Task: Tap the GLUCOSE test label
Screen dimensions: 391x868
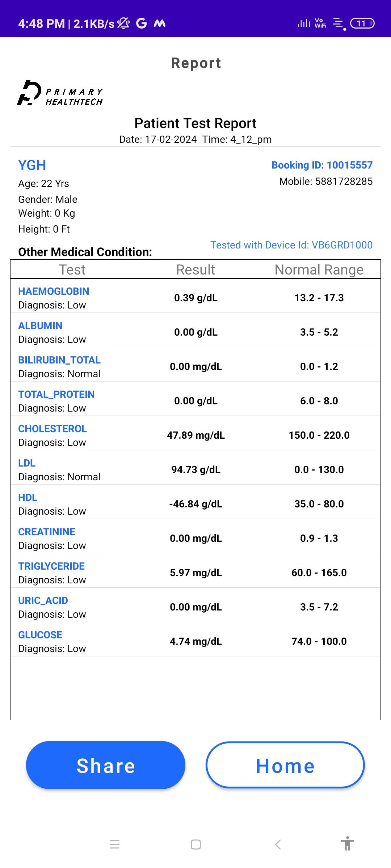Action: coord(40,635)
